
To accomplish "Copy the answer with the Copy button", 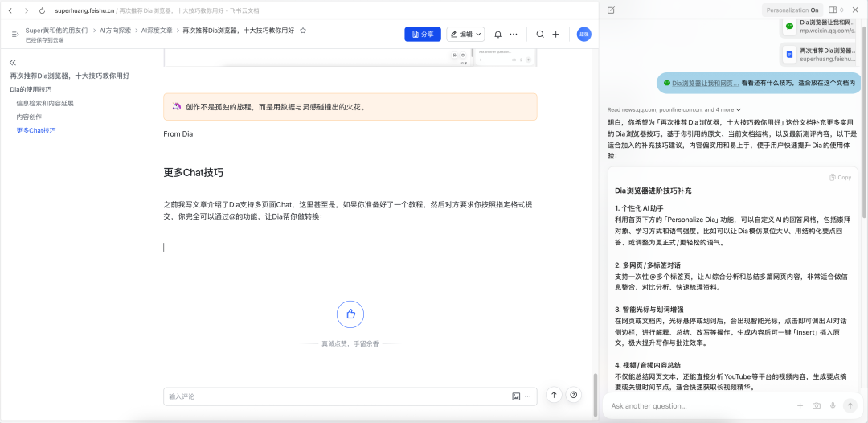I will point(841,177).
